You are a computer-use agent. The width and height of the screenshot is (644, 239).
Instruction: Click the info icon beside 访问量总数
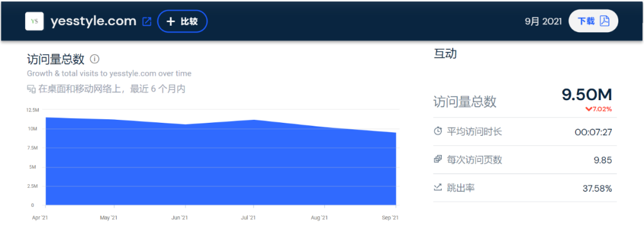(x=94, y=59)
